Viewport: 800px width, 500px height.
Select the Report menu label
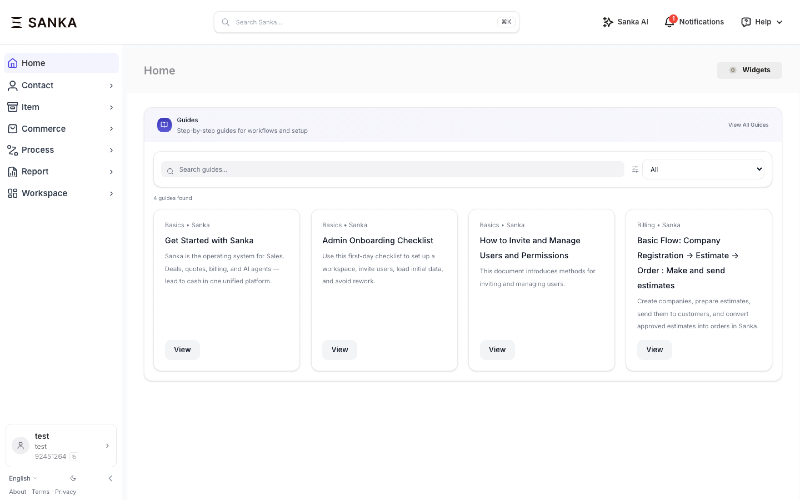35,171
